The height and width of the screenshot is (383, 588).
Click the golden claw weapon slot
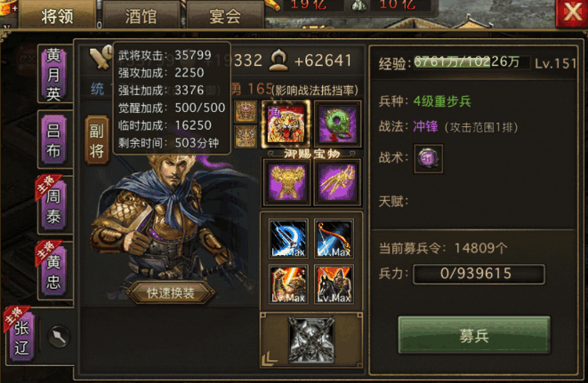click(337, 182)
